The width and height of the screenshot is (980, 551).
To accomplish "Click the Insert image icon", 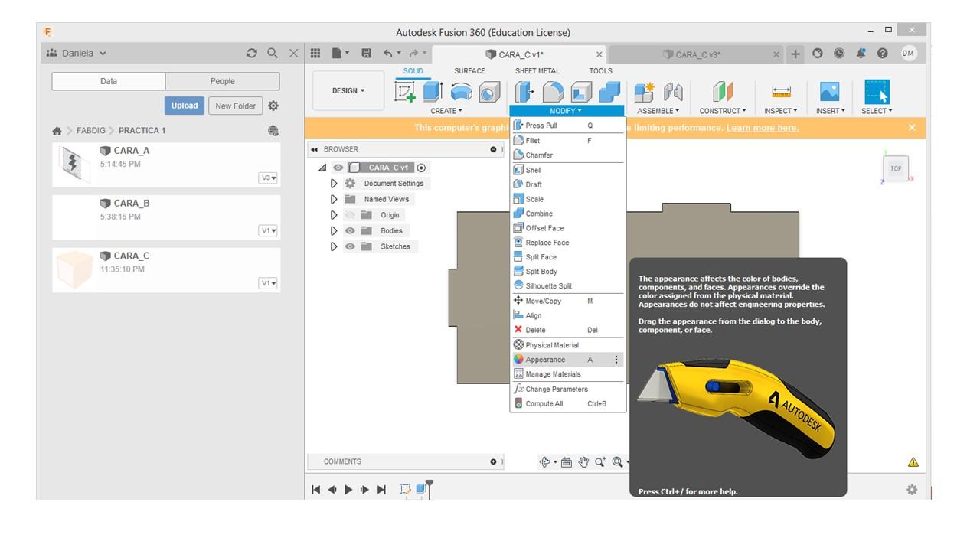I will (829, 92).
